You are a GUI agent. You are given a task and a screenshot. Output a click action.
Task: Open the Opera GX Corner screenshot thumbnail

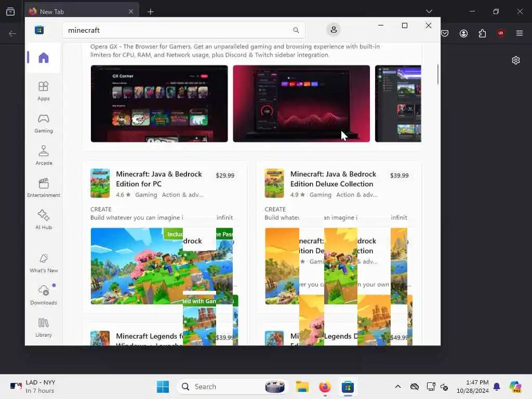pos(159,103)
